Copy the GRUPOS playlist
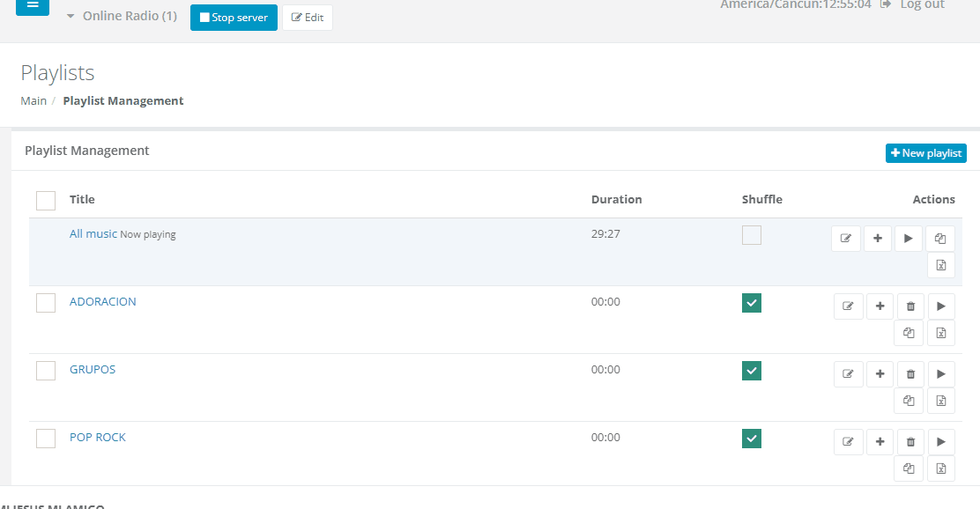This screenshot has height=509, width=980. [909, 401]
